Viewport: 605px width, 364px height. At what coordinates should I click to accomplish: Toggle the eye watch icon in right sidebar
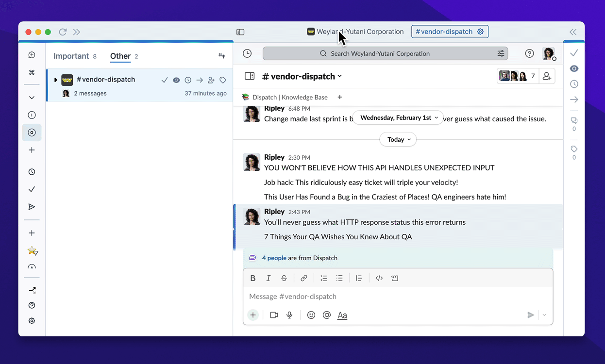click(x=574, y=68)
